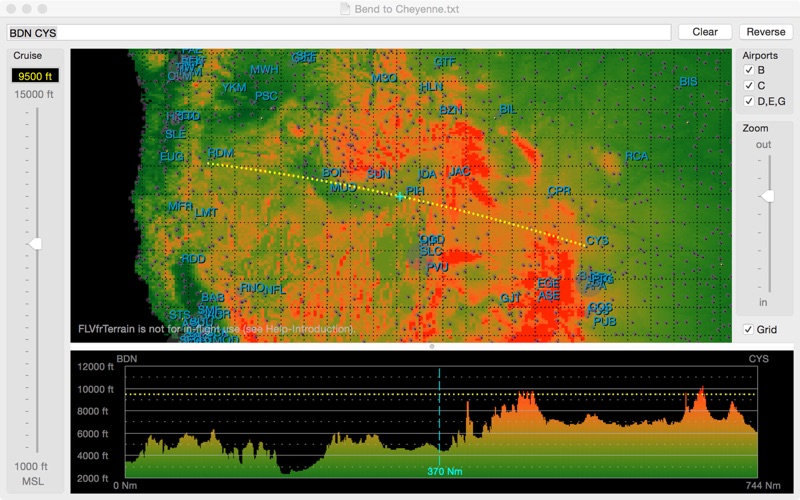Screen dimensions: 800x500
Task: Click the 1000 ft minimum altitude label
Action: pyautogui.click(x=31, y=466)
